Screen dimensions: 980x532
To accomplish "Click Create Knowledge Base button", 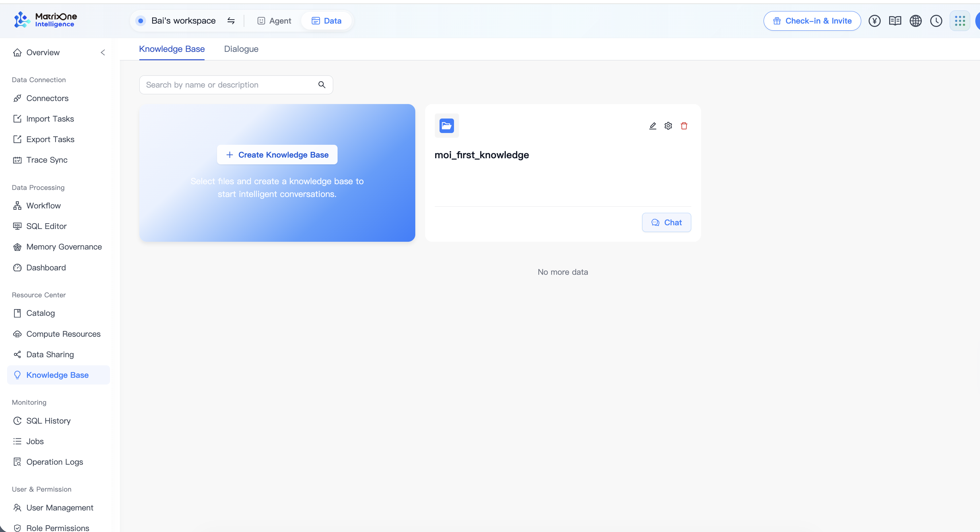I will pyautogui.click(x=277, y=155).
